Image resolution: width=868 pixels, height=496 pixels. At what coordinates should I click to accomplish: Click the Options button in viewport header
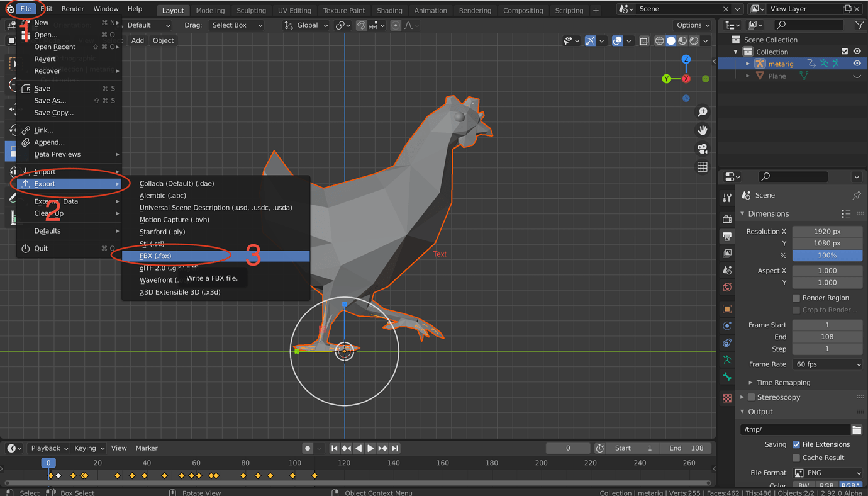(692, 25)
